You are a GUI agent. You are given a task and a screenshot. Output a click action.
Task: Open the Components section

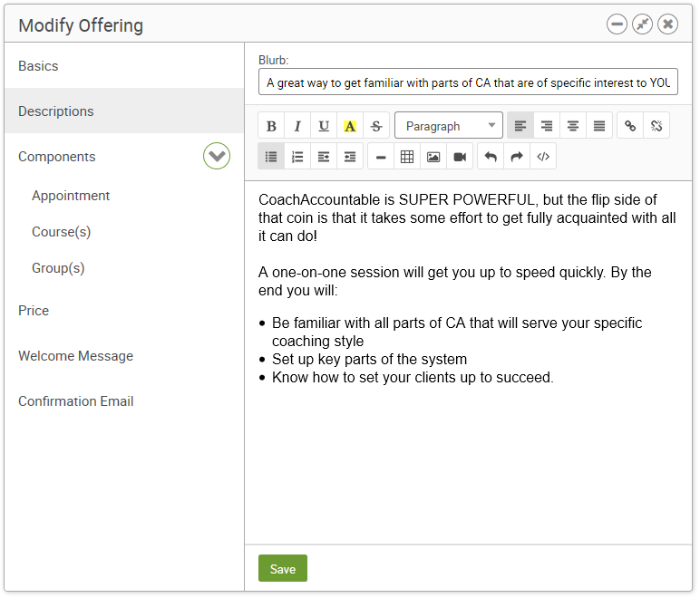point(57,157)
